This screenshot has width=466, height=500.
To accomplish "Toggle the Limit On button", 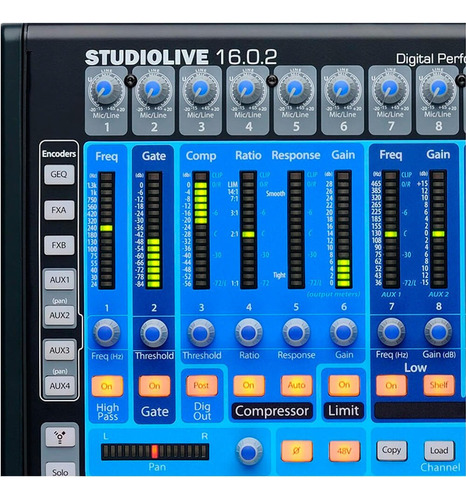I will [344, 385].
